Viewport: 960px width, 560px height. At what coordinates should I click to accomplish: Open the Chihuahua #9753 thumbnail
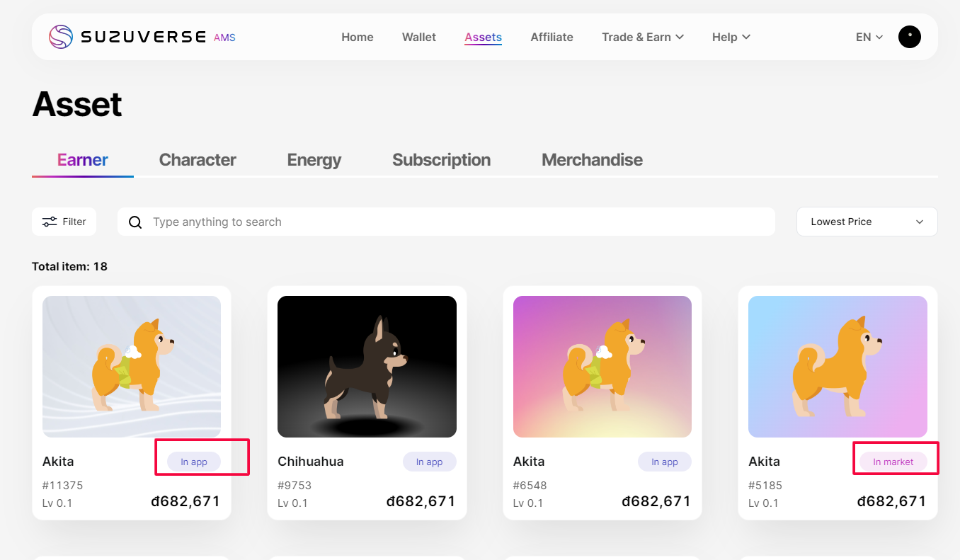tap(367, 366)
